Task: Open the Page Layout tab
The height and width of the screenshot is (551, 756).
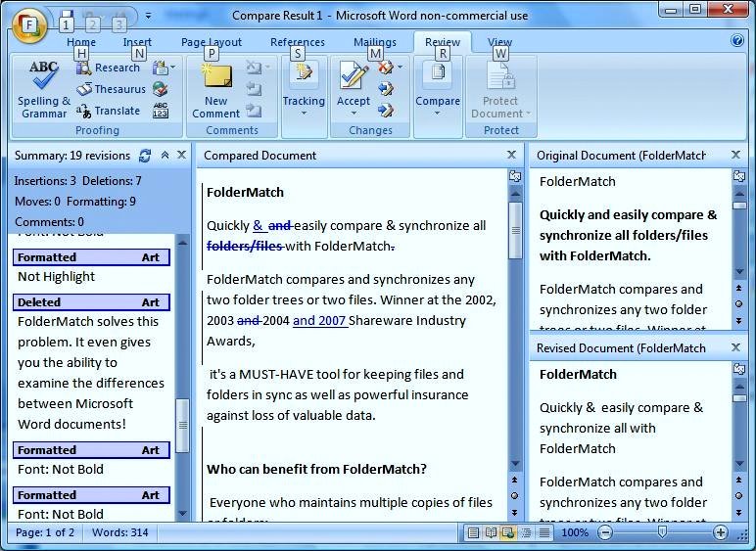Action: 212,42
